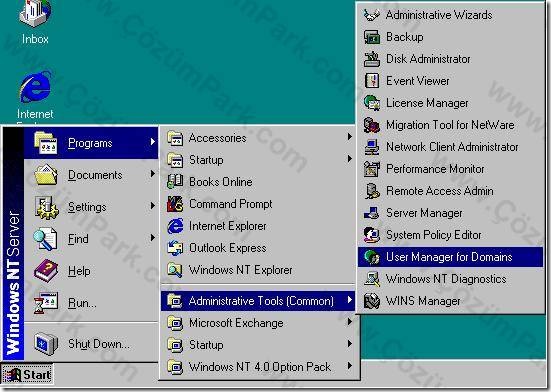Click the WINS Manager icon
Screen dimensions: 551x392
(x=371, y=301)
